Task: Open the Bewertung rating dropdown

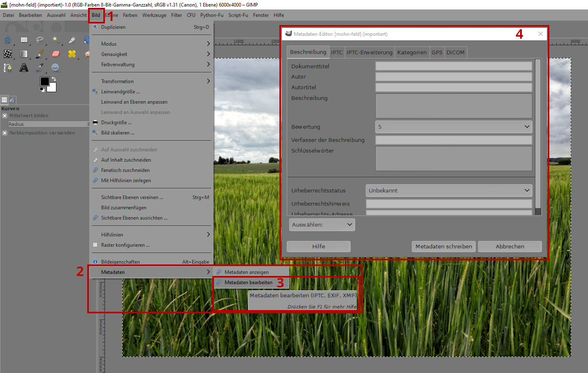Action: pos(453,127)
